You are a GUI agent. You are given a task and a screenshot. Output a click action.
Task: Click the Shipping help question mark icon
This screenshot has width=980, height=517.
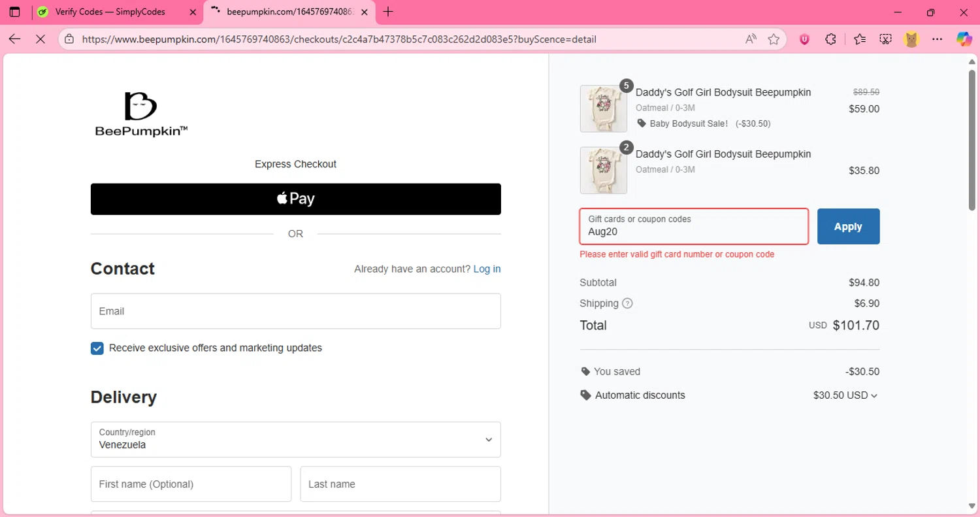point(627,303)
